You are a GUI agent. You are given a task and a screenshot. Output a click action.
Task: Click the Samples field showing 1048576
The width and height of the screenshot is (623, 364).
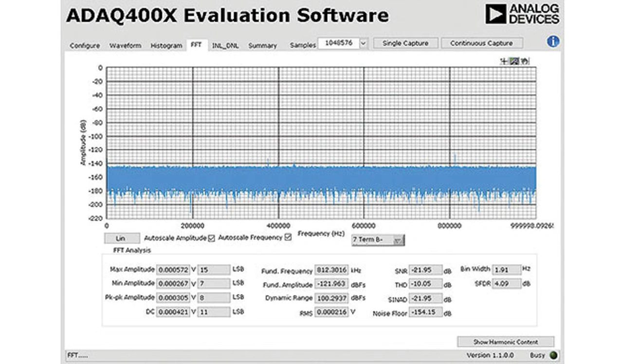tap(338, 43)
